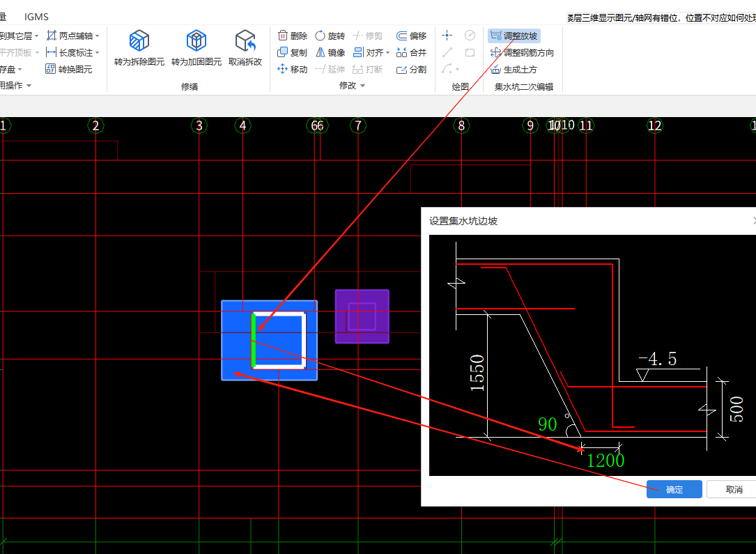Click the 长度标注 dimension tool

70,52
